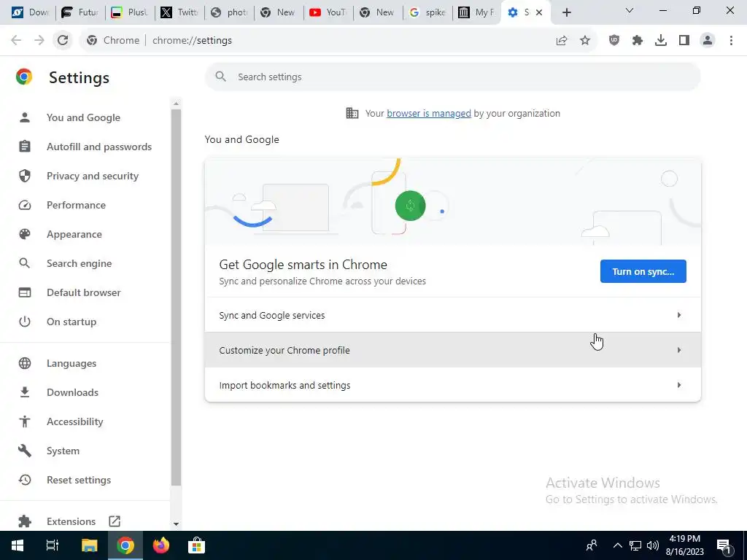This screenshot has width=747, height=560.
Task: Click the Reset settings history icon
Action: click(25, 480)
